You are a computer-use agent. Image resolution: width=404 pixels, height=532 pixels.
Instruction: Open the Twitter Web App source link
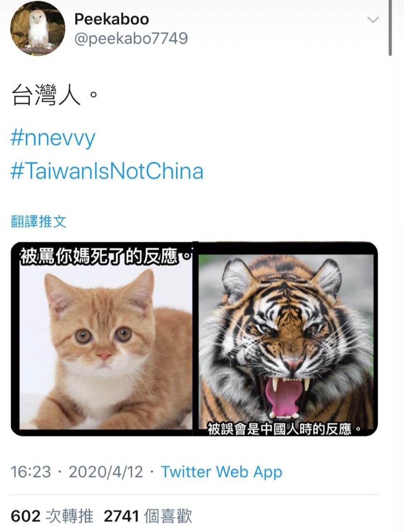pyautogui.click(x=221, y=472)
